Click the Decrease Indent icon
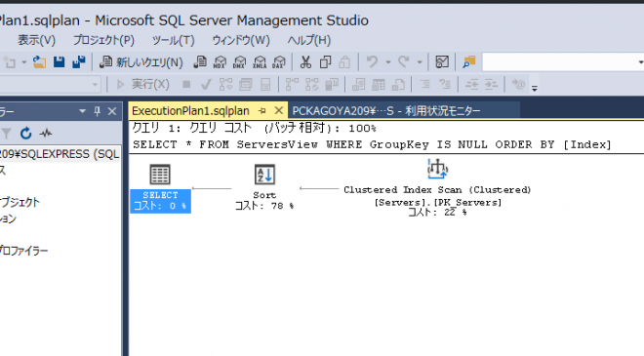The height and width of the screenshot is (356, 644). (471, 85)
